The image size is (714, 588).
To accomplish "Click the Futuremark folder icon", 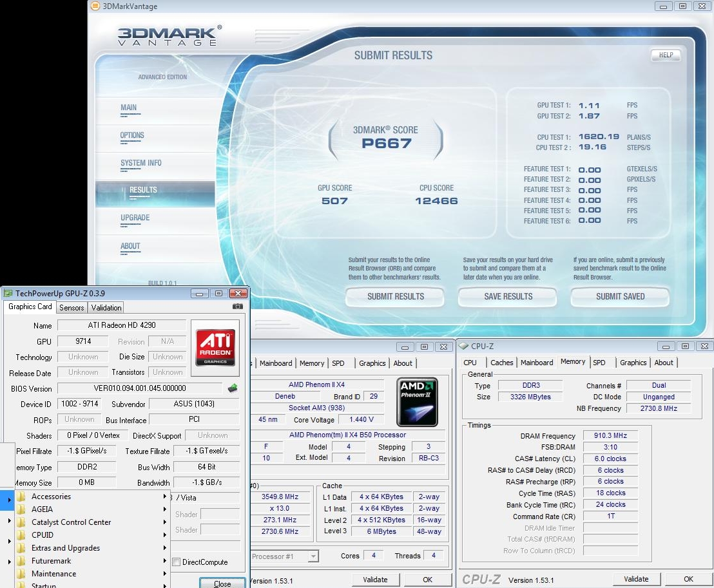I will 21,561.
